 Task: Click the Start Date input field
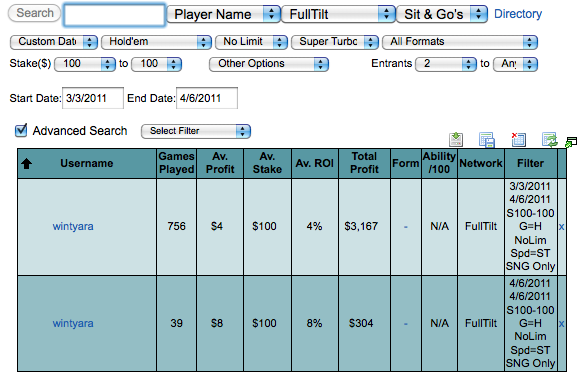pyautogui.click(x=93, y=98)
